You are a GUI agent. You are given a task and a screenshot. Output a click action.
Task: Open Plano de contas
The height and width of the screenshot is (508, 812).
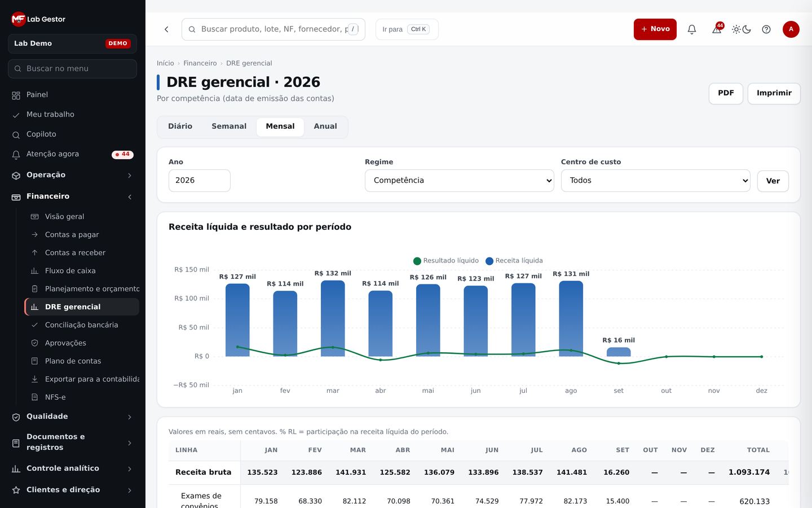pos(82,361)
